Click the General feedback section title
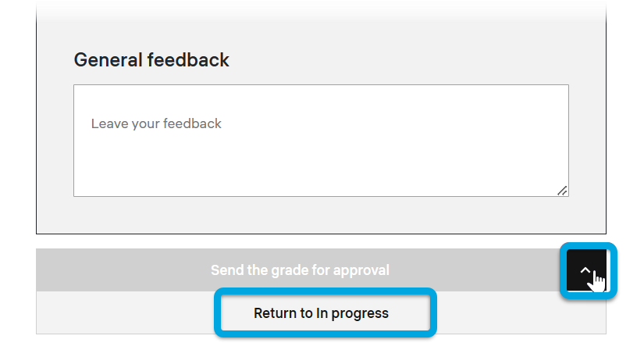Screen dimensions: 644x350 click(x=151, y=59)
